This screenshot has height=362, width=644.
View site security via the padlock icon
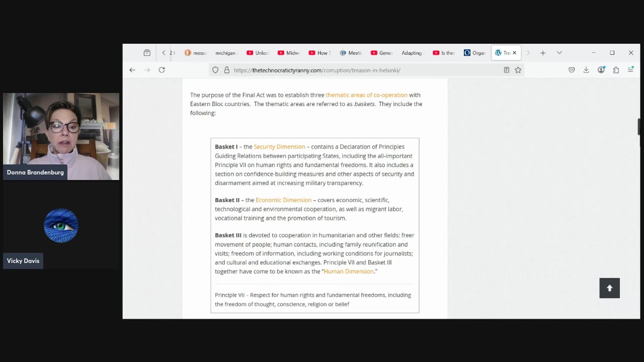(226, 70)
